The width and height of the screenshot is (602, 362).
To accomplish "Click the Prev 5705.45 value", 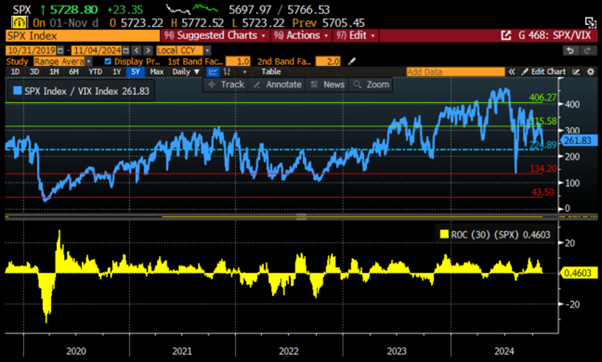I will tap(329, 23).
